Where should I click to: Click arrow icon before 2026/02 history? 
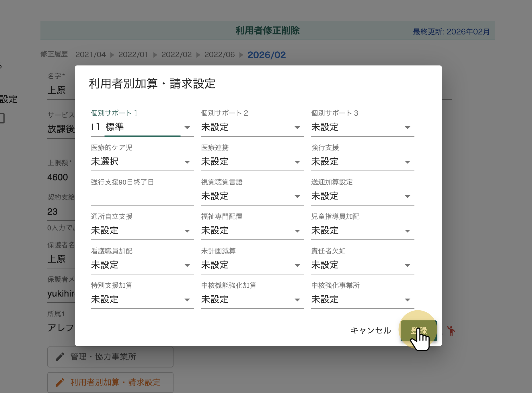tap(241, 55)
